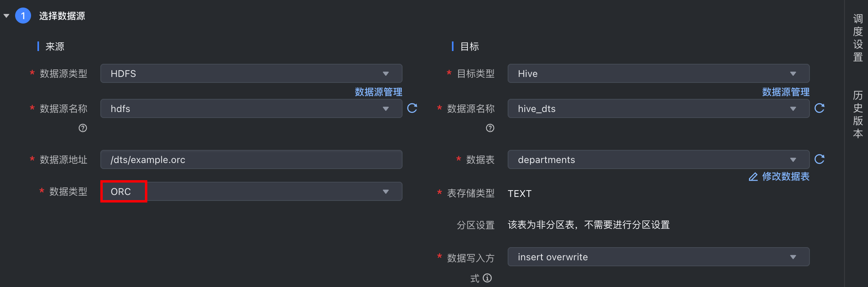Refresh the departments data table list
Viewport: 868px width, 287px height.
[x=819, y=159]
